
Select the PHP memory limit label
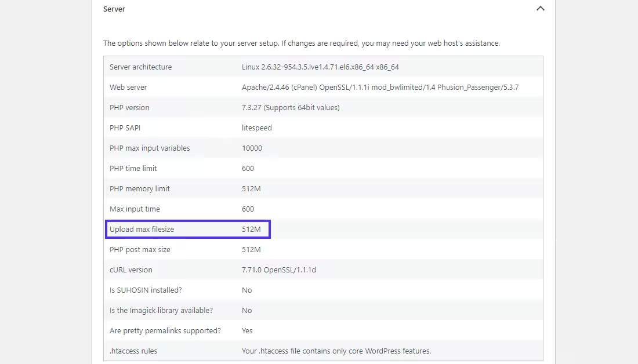[140, 189]
